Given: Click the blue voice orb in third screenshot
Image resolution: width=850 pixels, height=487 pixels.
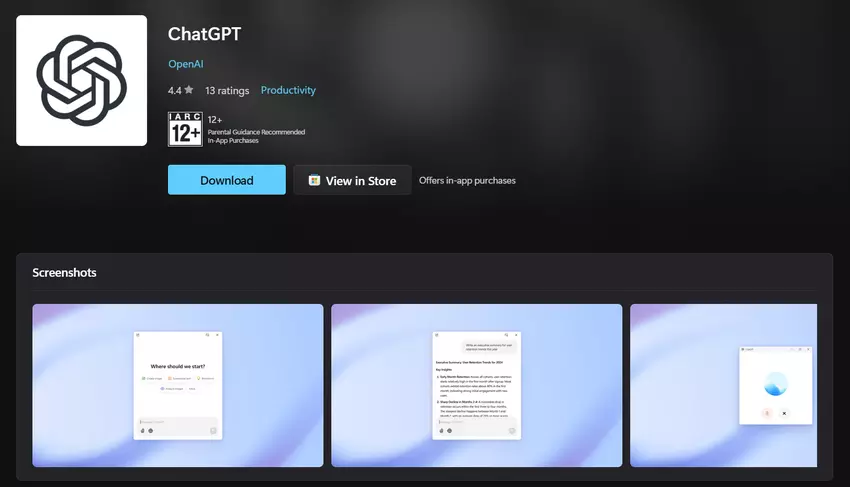Looking at the screenshot, I should tap(775, 385).
